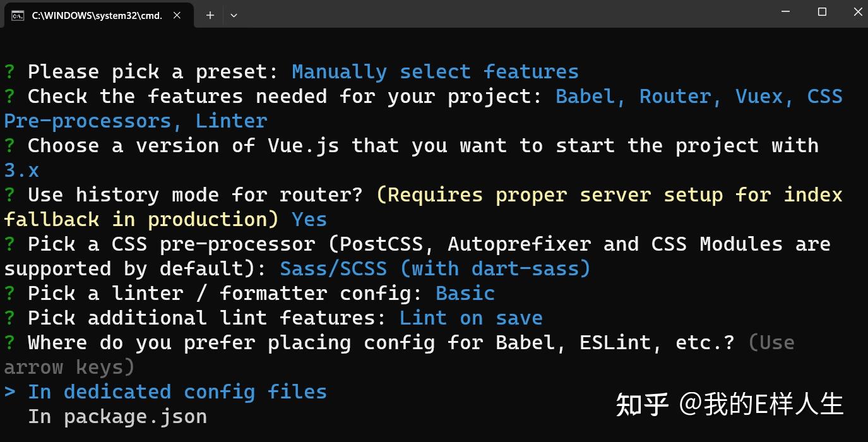Image resolution: width=868 pixels, height=442 pixels.
Task: Click the green question mark before "Pick a linter"
Action: [x=9, y=294]
